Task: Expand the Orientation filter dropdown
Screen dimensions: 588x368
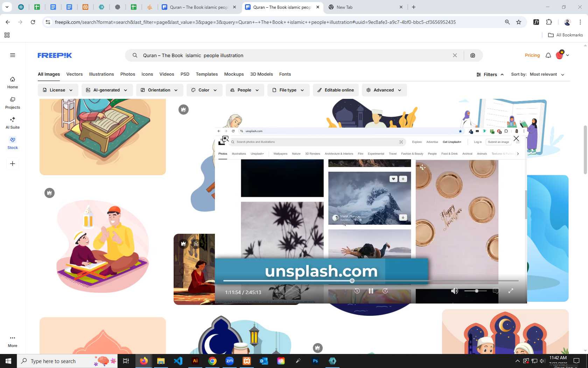Action: (159, 90)
